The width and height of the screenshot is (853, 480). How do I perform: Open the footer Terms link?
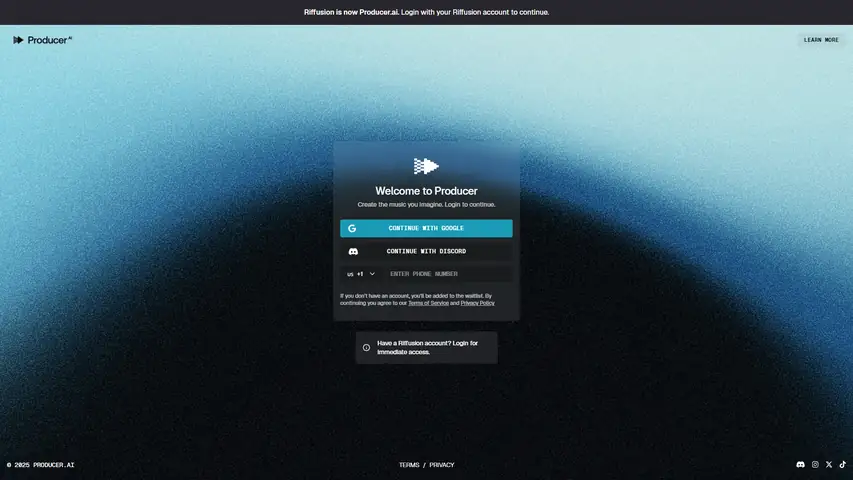click(x=409, y=465)
